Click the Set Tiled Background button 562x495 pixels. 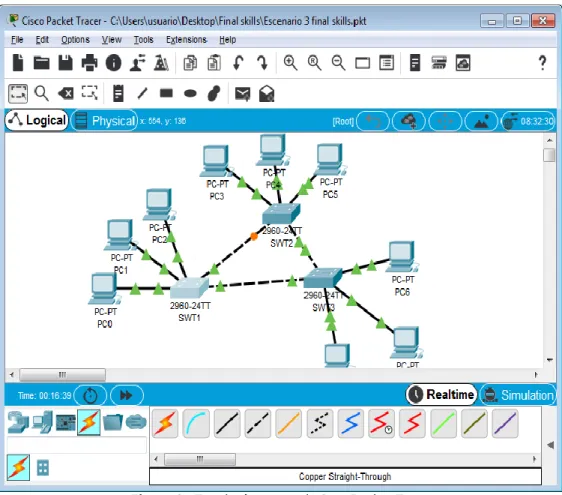coord(481,121)
